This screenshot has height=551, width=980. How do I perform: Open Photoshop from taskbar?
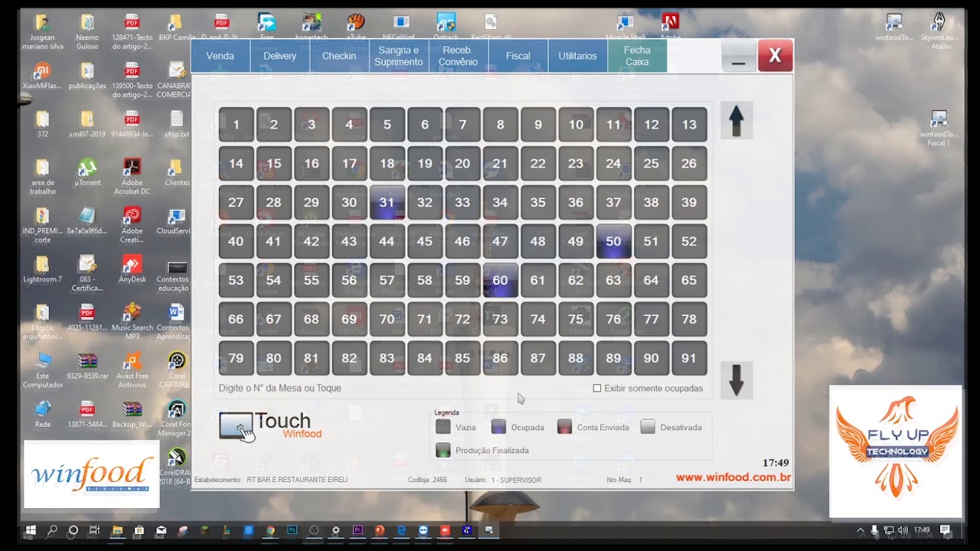click(292, 530)
